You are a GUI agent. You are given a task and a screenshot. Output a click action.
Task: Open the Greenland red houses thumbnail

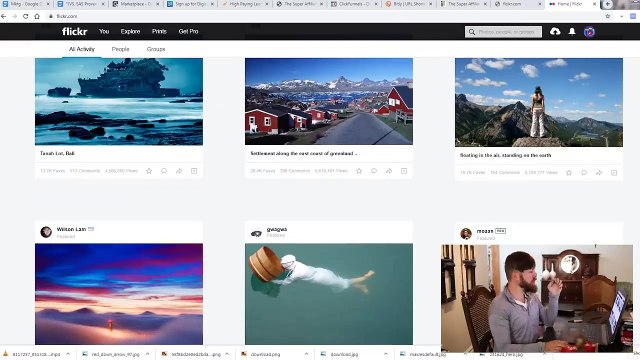329,101
